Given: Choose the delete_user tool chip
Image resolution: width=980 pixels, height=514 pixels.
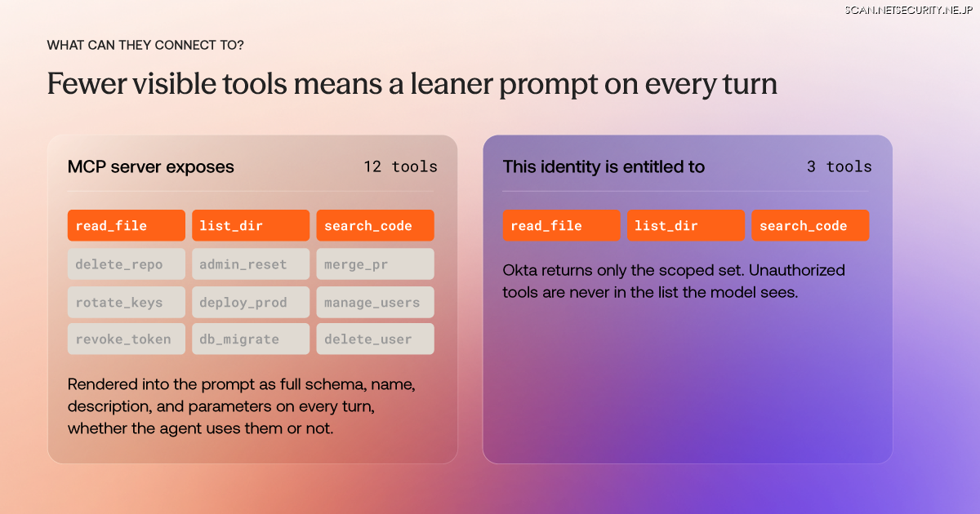Looking at the screenshot, I should coord(375,339).
